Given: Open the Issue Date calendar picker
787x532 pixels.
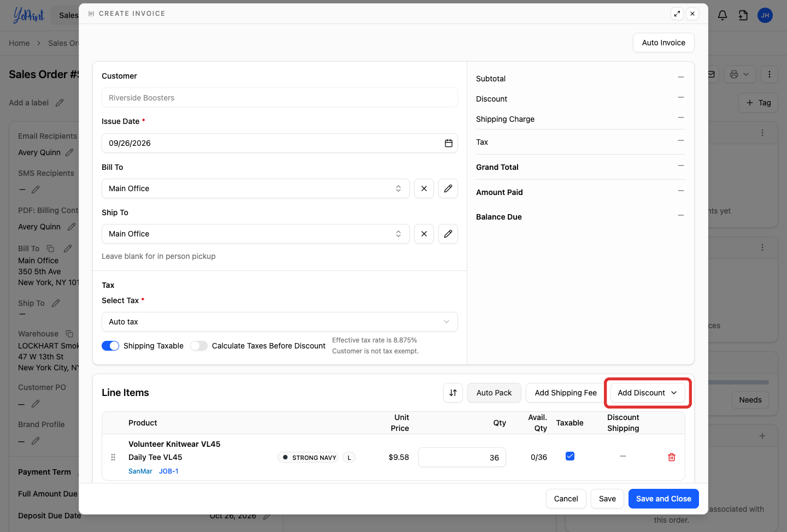Looking at the screenshot, I should coord(449,143).
